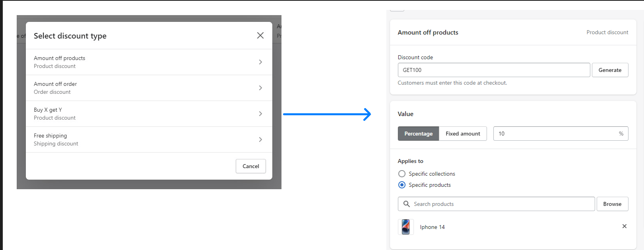The height and width of the screenshot is (250, 644).
Task: Click the Iphone 14 product thumbnail image
Action: click(406, 227)
